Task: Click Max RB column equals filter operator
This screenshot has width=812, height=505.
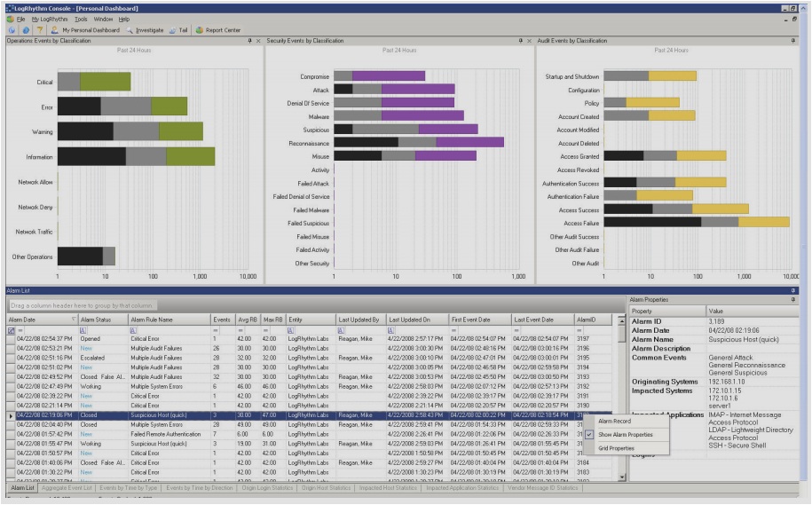Action: [x=265, y=330]
